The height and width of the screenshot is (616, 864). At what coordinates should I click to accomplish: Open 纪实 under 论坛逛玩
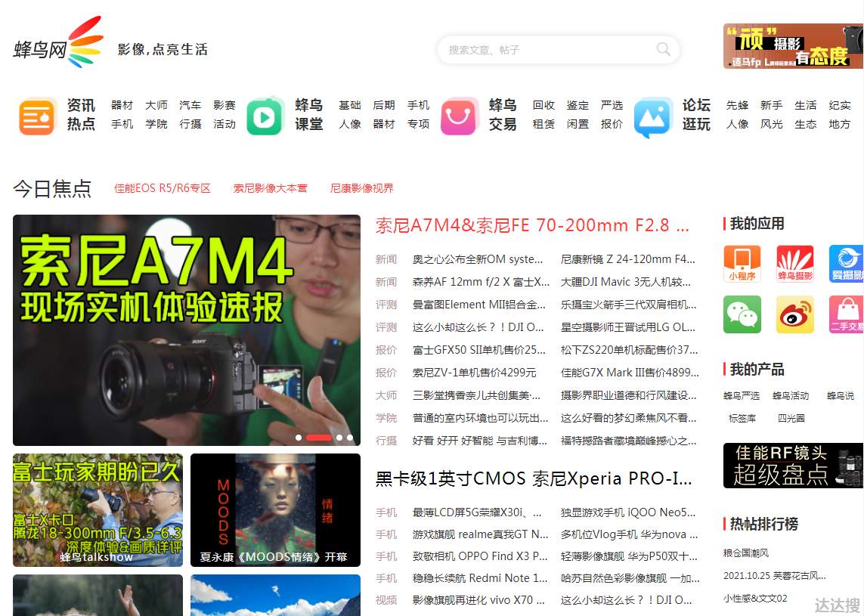coord(840,105)
